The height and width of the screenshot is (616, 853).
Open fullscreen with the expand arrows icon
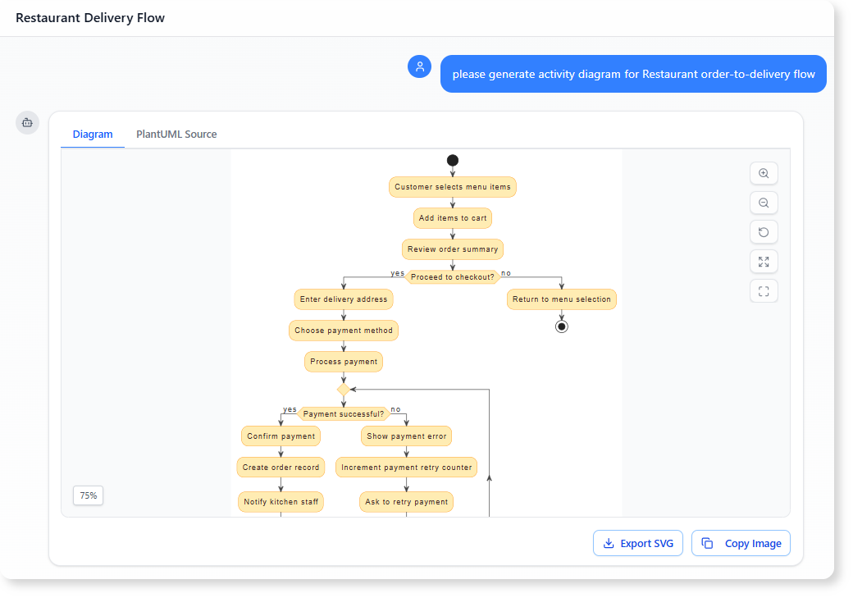pos(764,262)
